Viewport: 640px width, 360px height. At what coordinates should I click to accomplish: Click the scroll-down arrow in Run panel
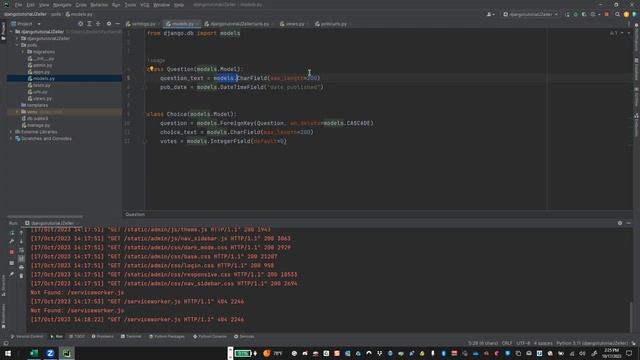[x=22, y=241]
